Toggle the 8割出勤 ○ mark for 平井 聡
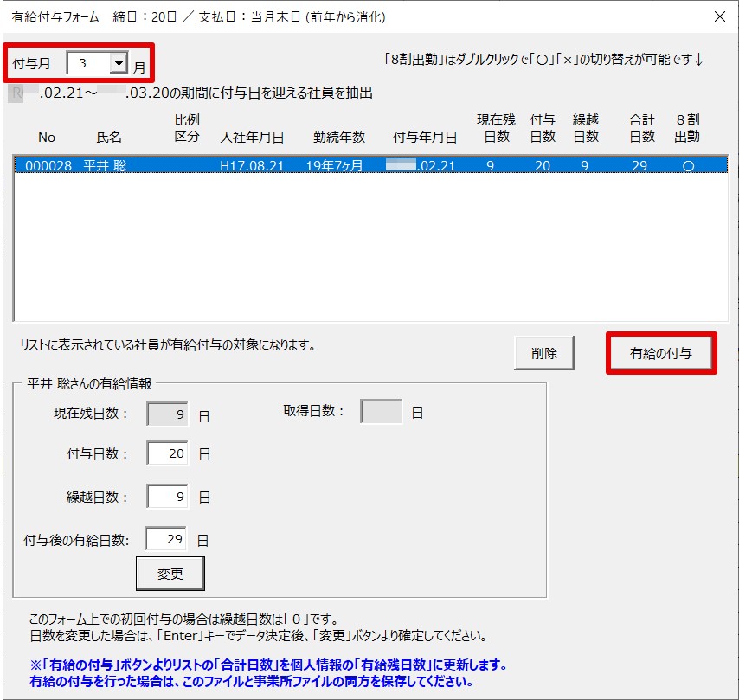739x700 pixels. (688, 166)
